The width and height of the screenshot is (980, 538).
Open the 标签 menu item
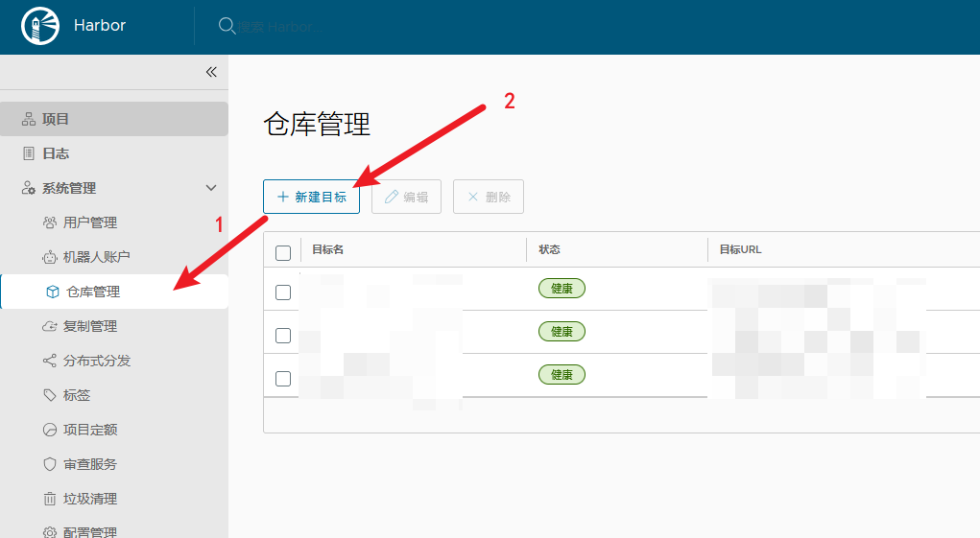click(x=77, y=395)
